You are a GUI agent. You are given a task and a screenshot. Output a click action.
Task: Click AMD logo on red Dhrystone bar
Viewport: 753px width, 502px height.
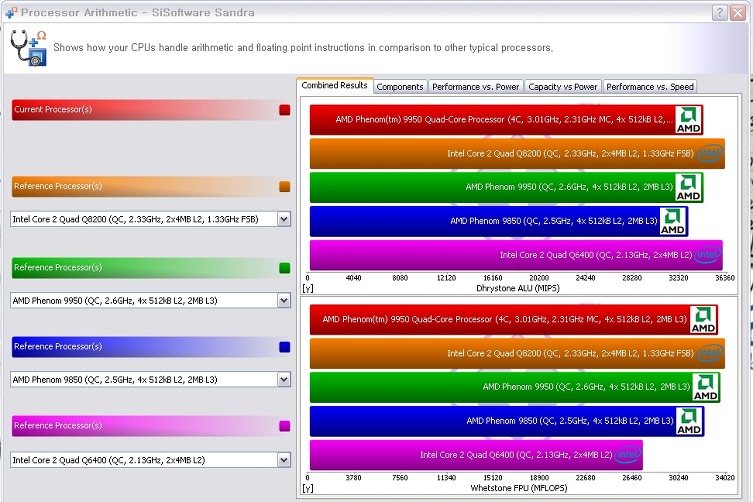pos(688,120)
